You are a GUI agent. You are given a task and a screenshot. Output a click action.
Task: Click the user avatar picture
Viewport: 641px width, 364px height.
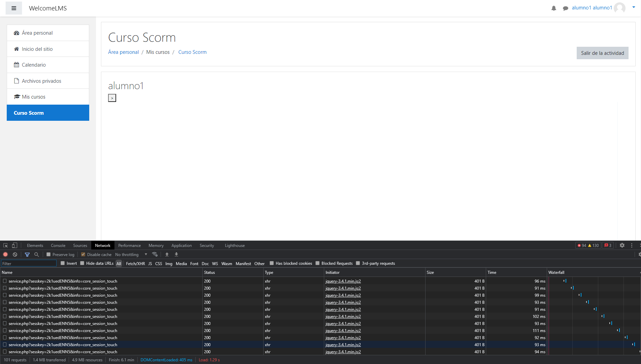pos(619,8)
